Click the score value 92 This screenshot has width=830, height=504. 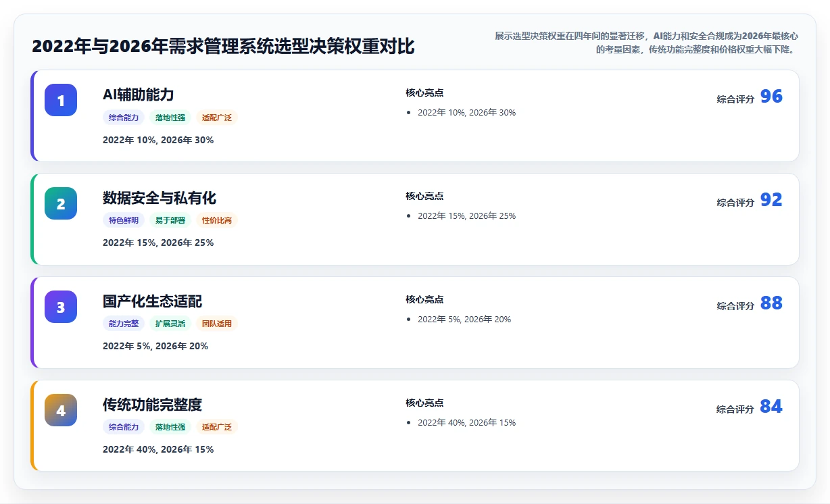(771, 200)
